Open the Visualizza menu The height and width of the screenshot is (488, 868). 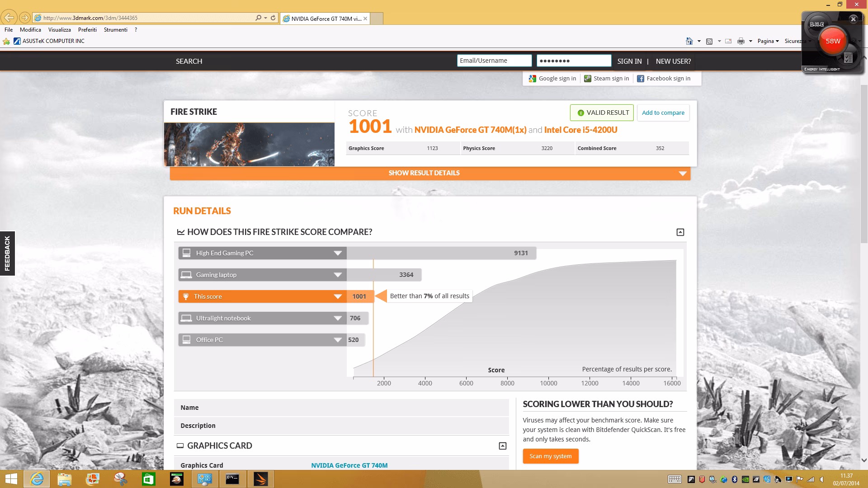(60, 30)
